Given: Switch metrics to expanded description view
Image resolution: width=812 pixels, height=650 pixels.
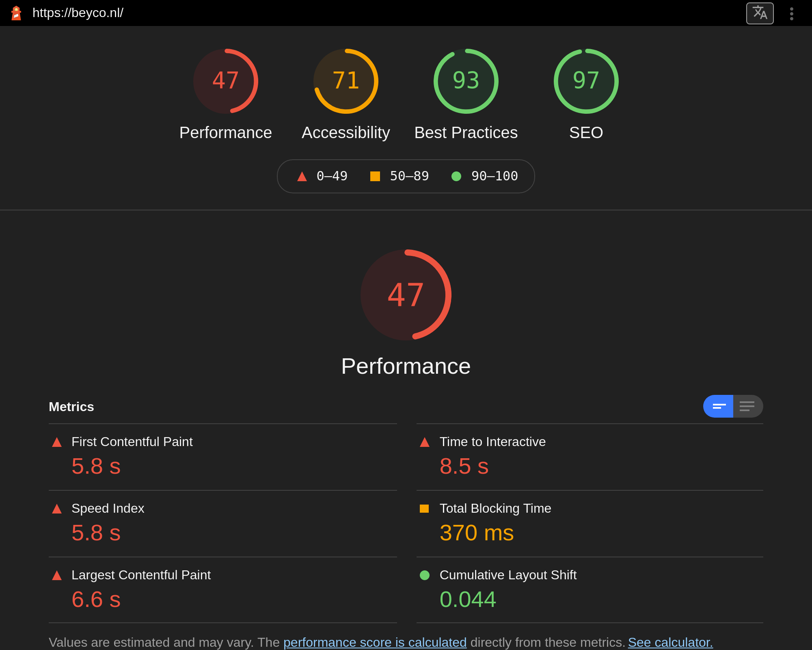Looking at the screenshot, I should (747, 406).
